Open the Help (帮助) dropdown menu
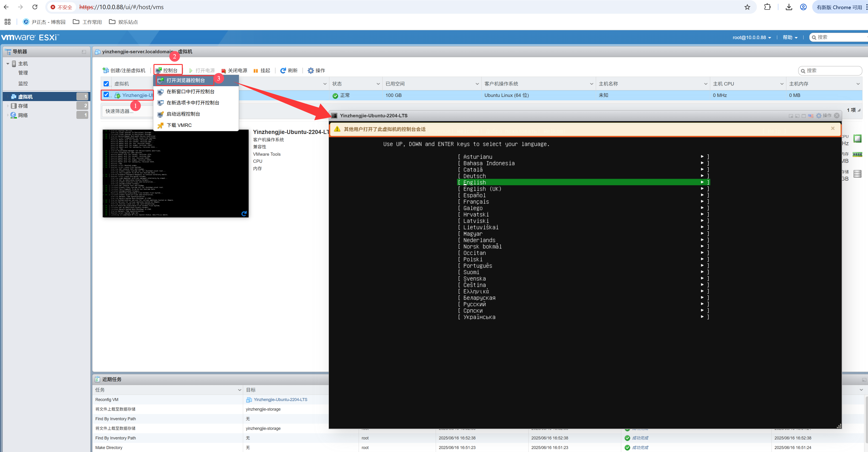 click(790, 37)
